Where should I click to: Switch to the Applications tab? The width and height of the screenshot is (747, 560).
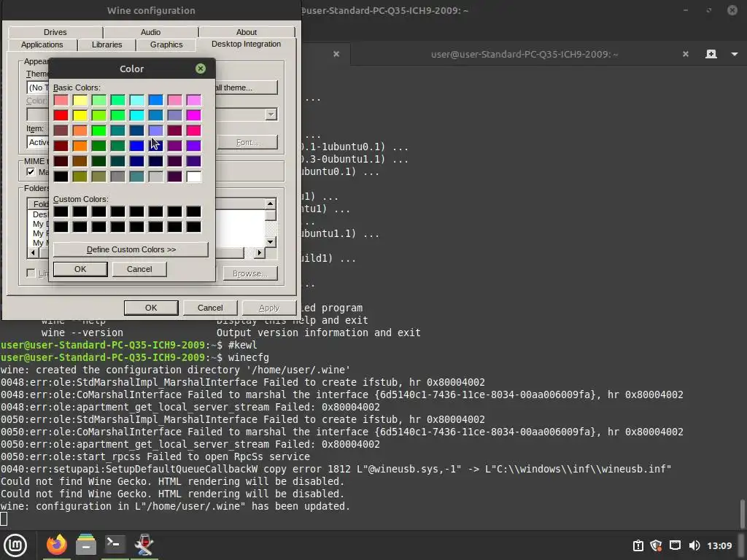click(x=42, y=44)
